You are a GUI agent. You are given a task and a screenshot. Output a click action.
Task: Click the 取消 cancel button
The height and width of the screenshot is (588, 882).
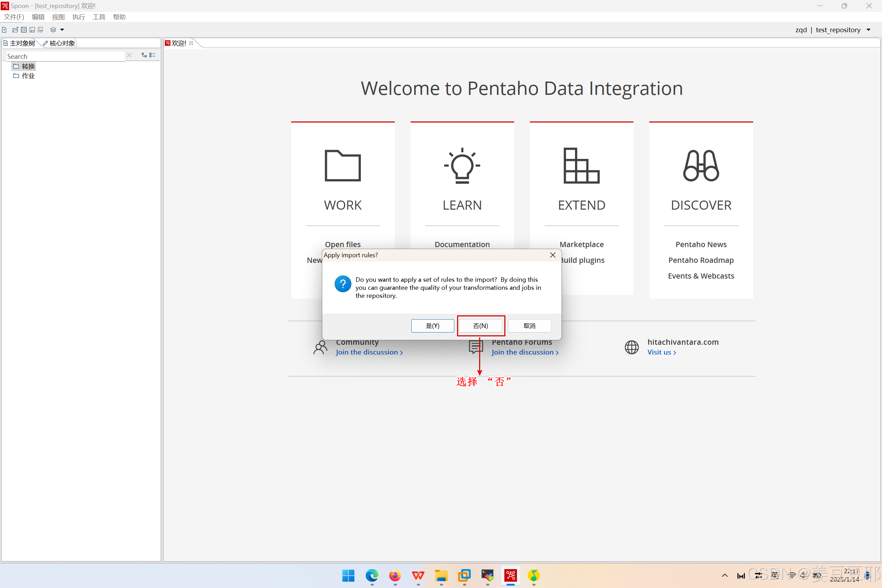point(529,325)
